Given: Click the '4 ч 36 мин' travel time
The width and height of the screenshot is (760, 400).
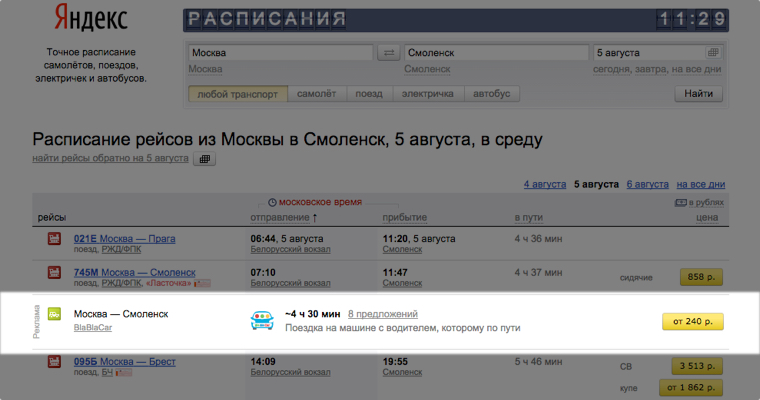Looking at the screenshot, I should 538,239.
